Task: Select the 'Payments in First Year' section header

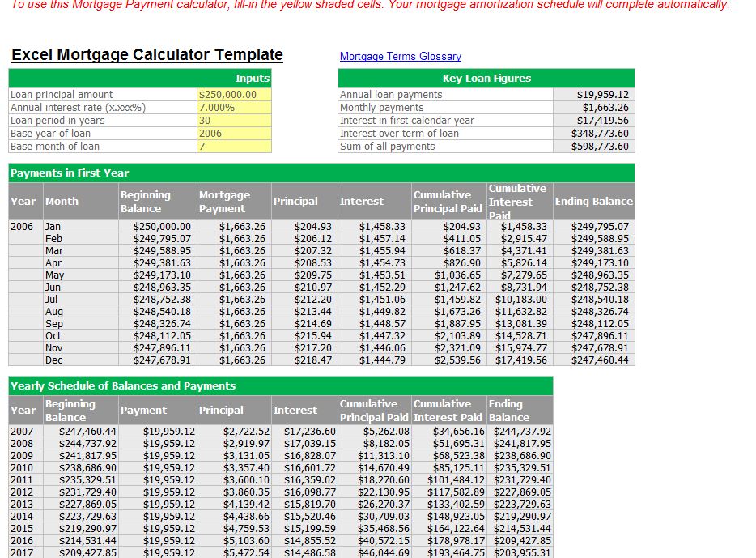Action: tap(321, 173)
